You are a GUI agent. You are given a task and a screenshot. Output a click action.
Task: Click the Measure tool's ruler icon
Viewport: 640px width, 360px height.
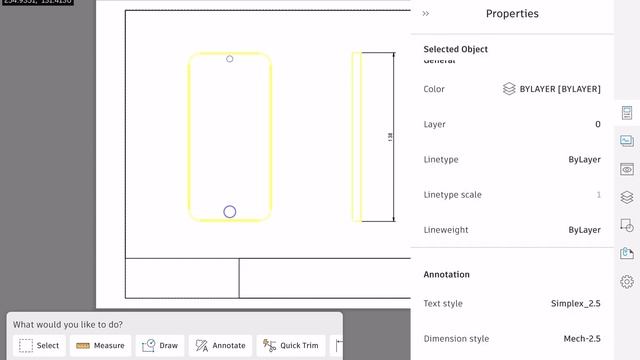pos(83,346)
